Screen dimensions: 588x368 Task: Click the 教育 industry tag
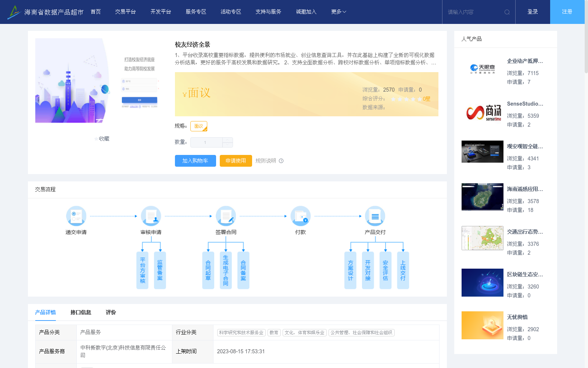274,333
